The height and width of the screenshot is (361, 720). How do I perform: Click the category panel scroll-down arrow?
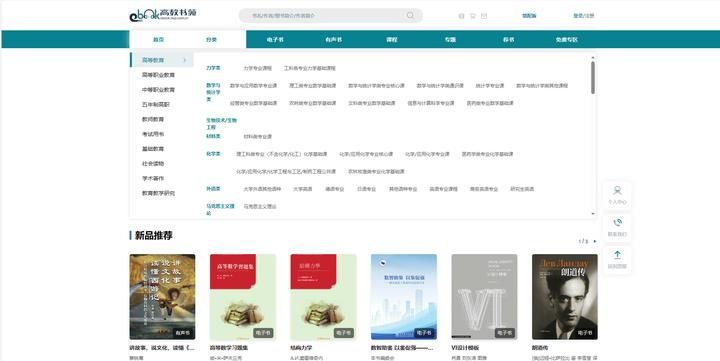593,214
